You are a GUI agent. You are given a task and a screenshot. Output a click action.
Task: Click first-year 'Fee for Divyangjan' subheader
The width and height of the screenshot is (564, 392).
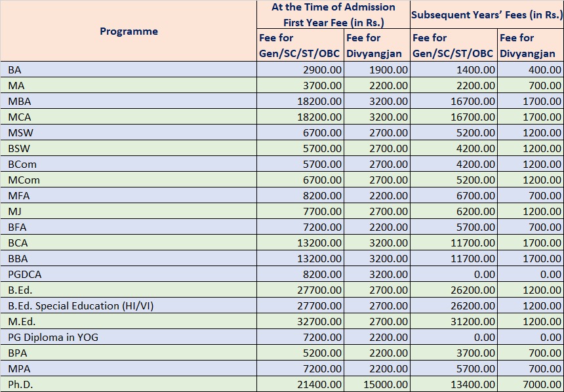pos(377,45)
